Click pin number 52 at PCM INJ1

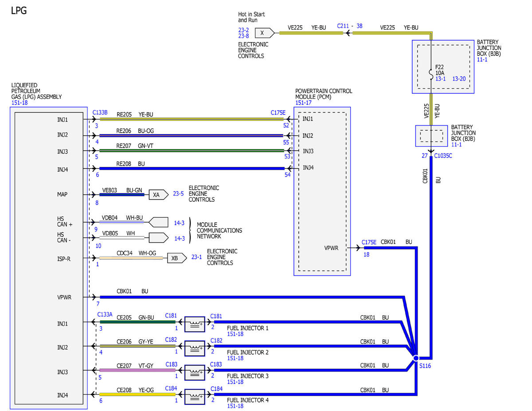pos(286,126)
